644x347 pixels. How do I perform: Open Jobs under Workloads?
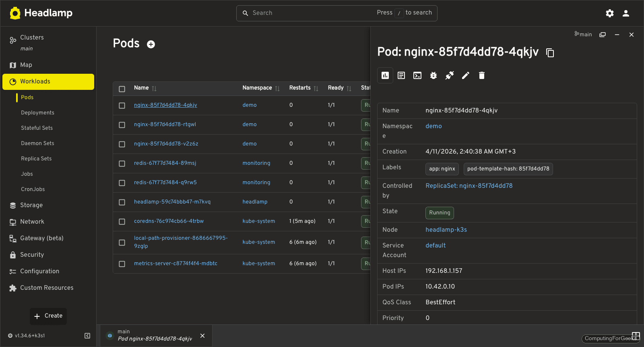coord(27,174)
